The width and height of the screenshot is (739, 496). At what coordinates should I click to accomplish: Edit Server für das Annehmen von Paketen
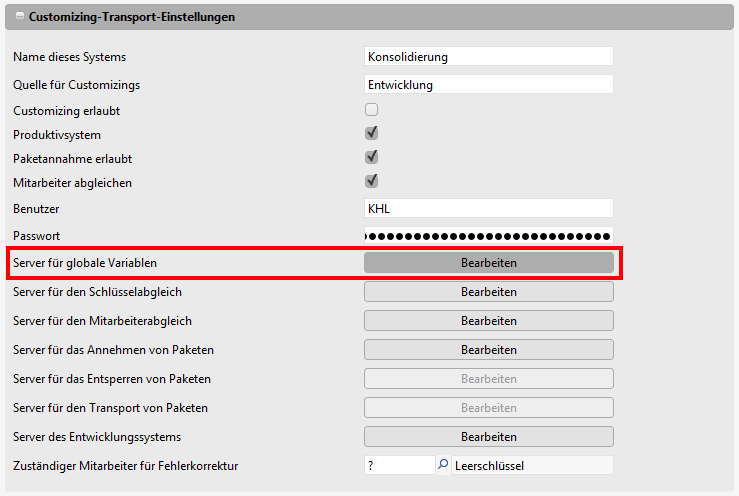[488, 350]
